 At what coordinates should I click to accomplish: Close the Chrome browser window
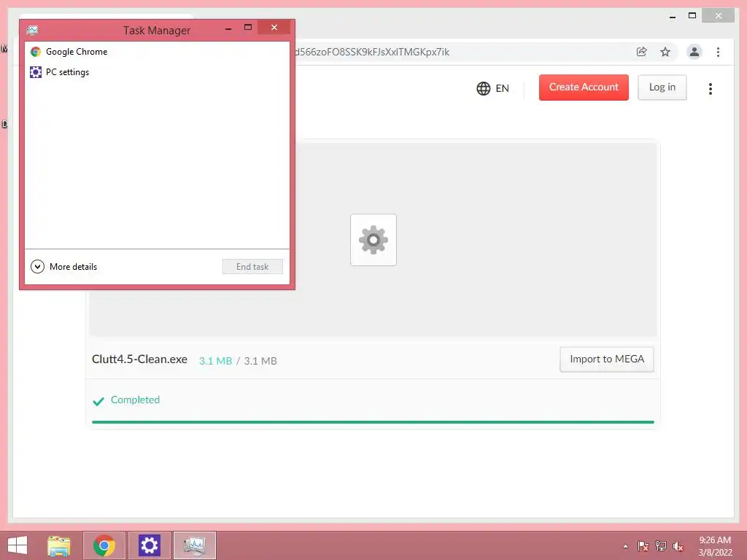coord(719,16)
